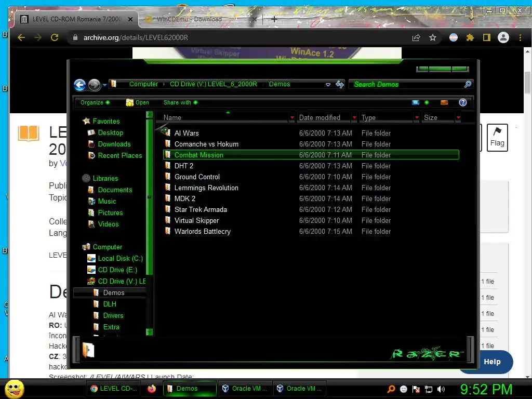Screen dimensions: 532x399
Task: Sort by the Name column header
Action: [x=222, y=117]
